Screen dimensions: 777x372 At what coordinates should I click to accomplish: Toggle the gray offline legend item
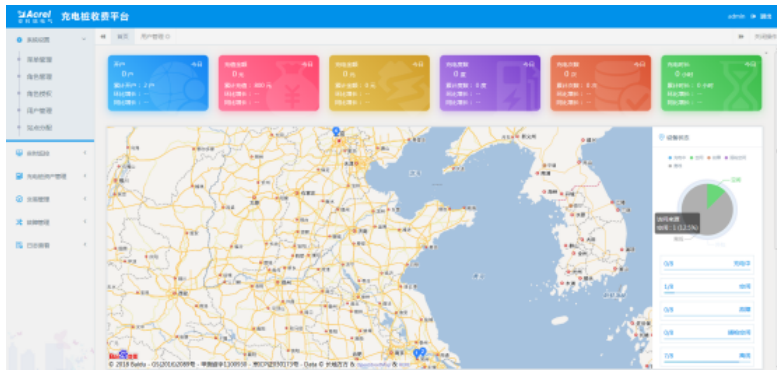click(674, 165)
